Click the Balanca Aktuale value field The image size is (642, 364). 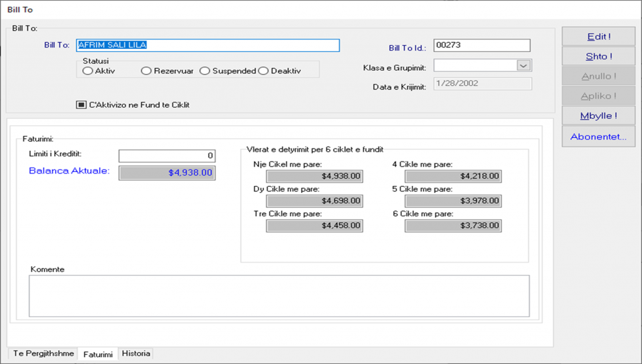(167, 172)
